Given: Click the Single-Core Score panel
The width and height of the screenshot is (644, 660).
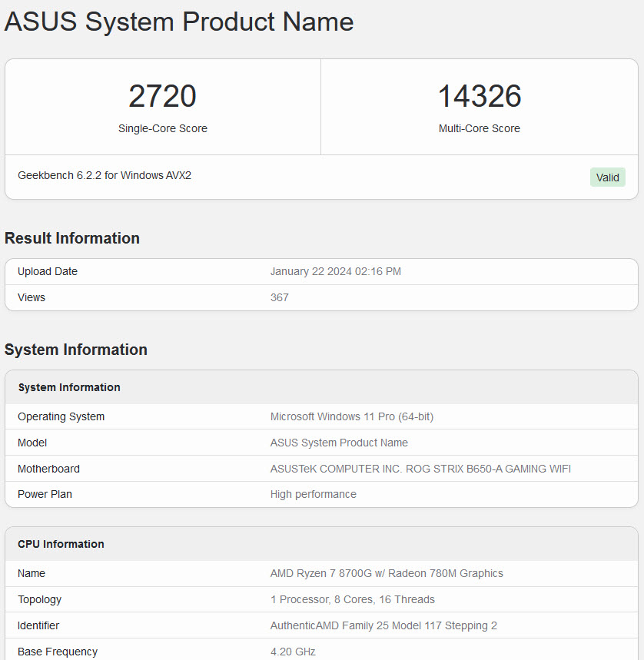Looking at the screenshot, I should point(162,107).
